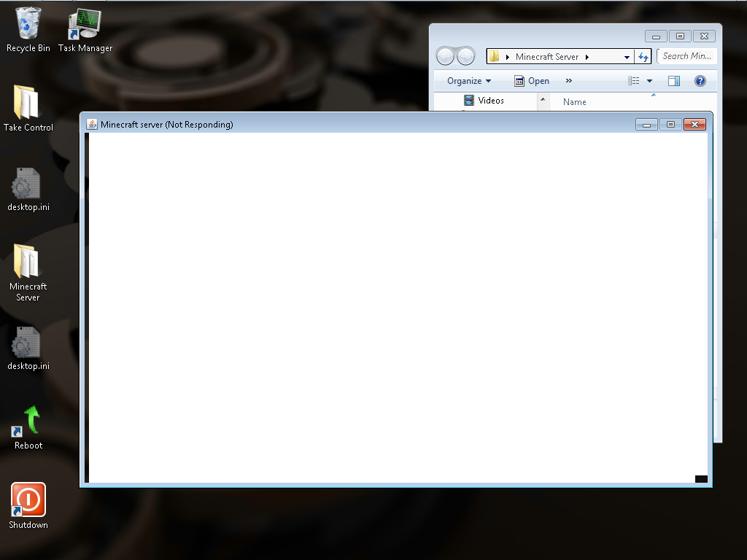Click the Open button in Explorer toolbar
Image resolution: width=747 pixels, height=560 pixels.
coord(532,81)
